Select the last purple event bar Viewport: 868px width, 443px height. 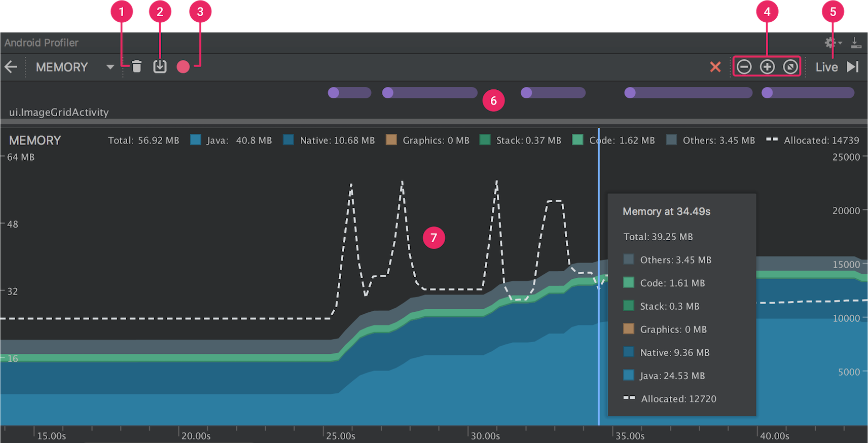coord(808,93)
